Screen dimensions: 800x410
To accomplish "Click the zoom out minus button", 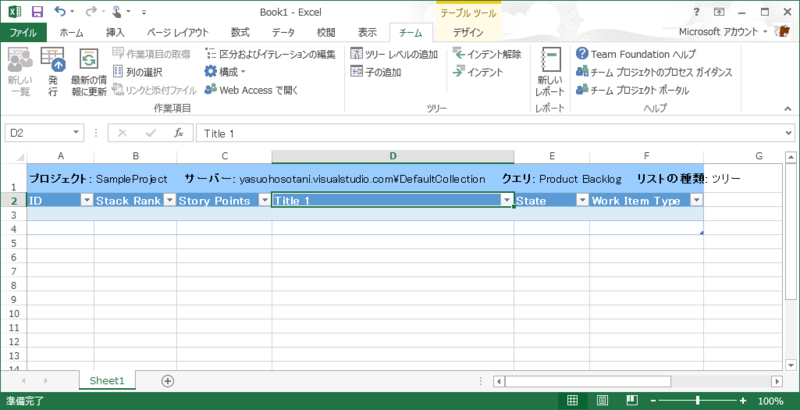I will click(x=653, y=401).
